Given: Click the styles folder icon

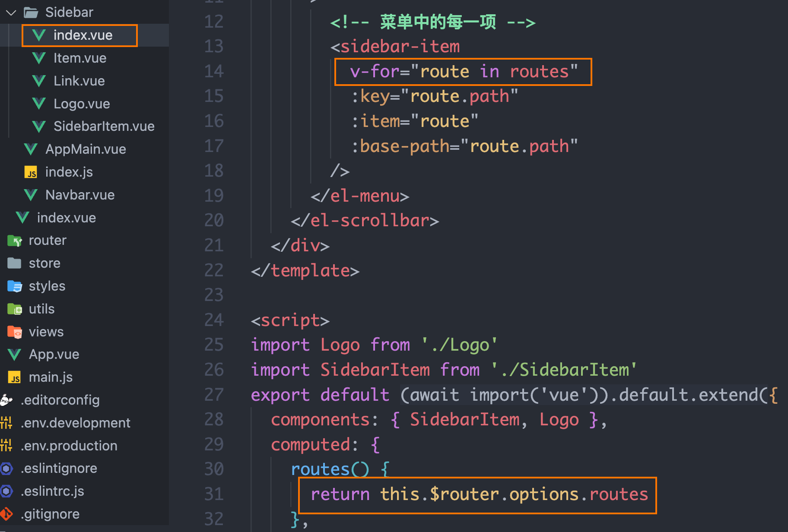Looking at the screenshot, I should click(15, 286).
